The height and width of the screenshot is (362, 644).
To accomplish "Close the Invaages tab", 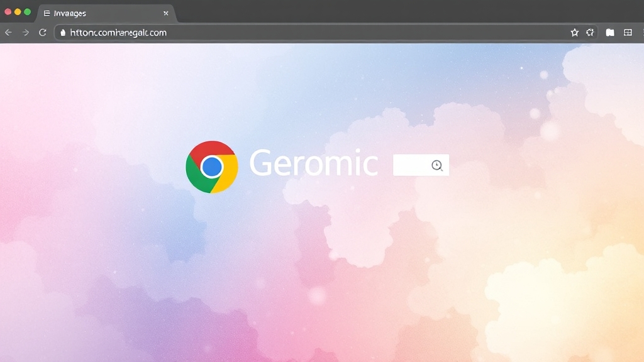I will pos(166,13).
